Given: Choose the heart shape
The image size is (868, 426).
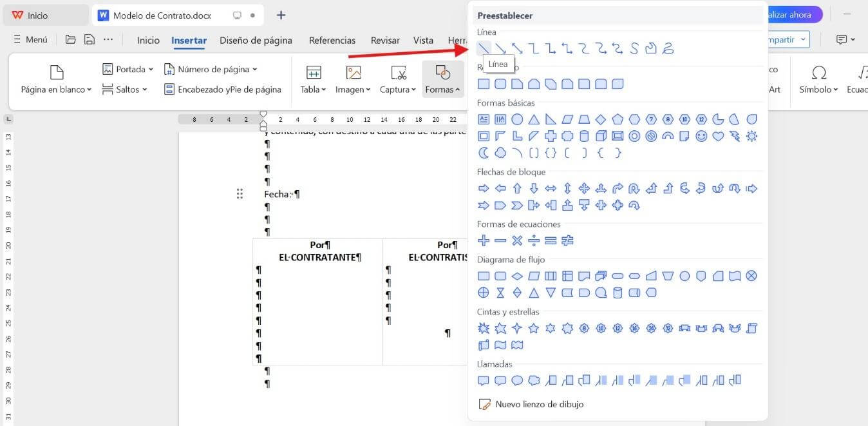Looking at the screenshot, I should click(x=718, y=136).
